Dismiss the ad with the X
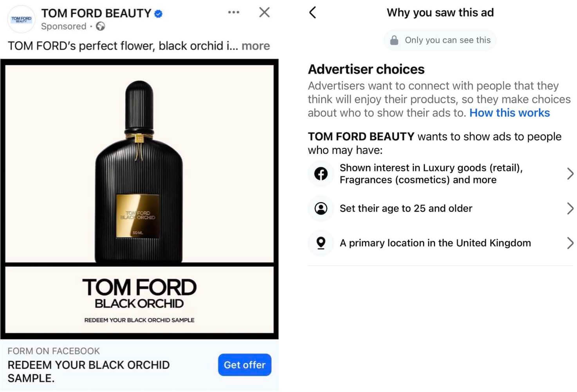Viewport: 577px width, 392px height. 264,12
